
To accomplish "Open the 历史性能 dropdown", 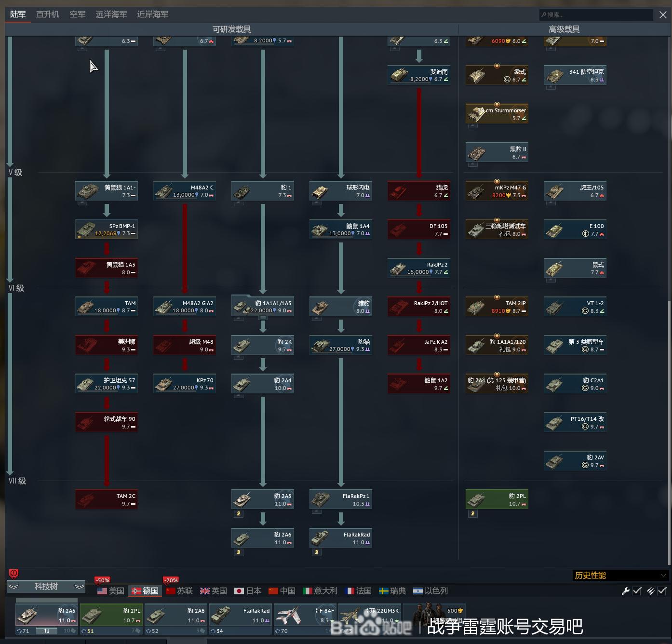I will 620,576.
